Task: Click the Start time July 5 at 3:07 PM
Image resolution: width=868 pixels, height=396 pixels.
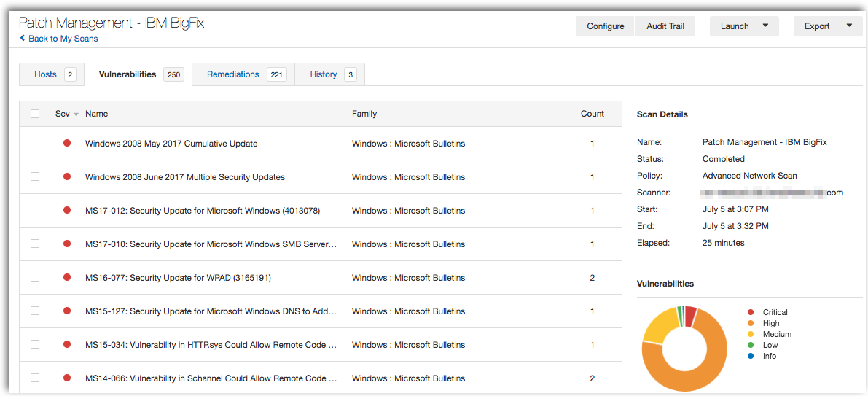Action: pyautogui.click(x=735, y=209)
